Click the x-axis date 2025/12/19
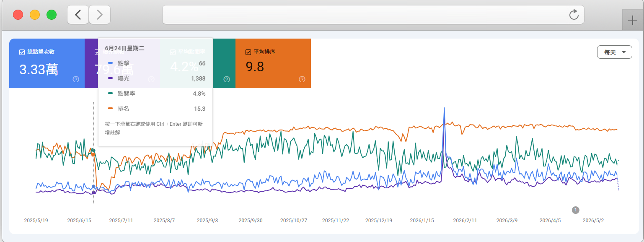Screen dimensions: 644x242 tap(379, 220)
